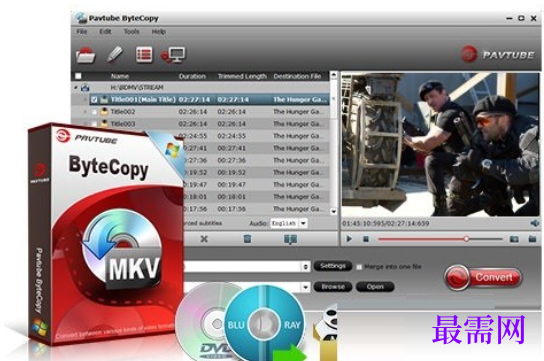Collapse the H:\BDMV\STREAM tree node

76,87
